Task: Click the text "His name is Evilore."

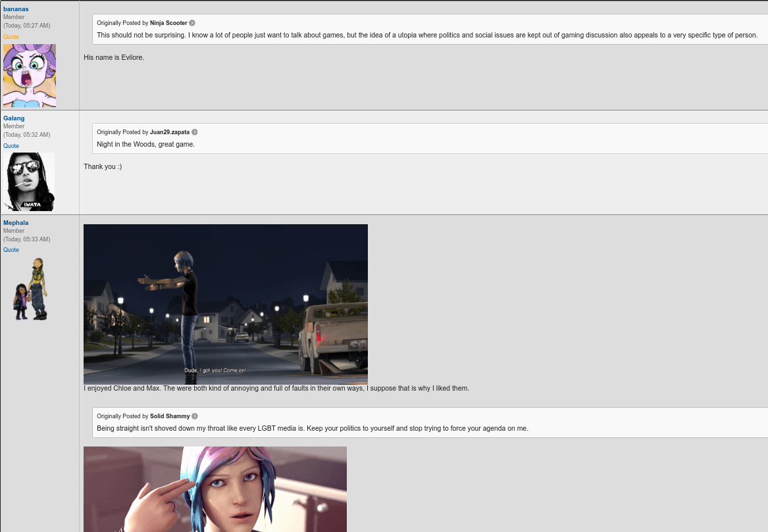Action: [x=114, y=57]
